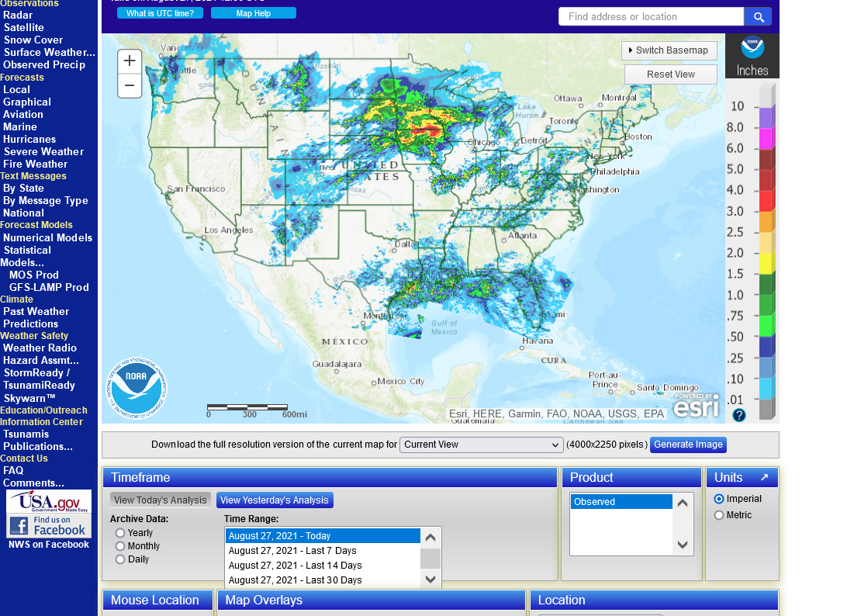Click the Time Range list up arrow
854x616 pixels.
(x=430, y=538)
